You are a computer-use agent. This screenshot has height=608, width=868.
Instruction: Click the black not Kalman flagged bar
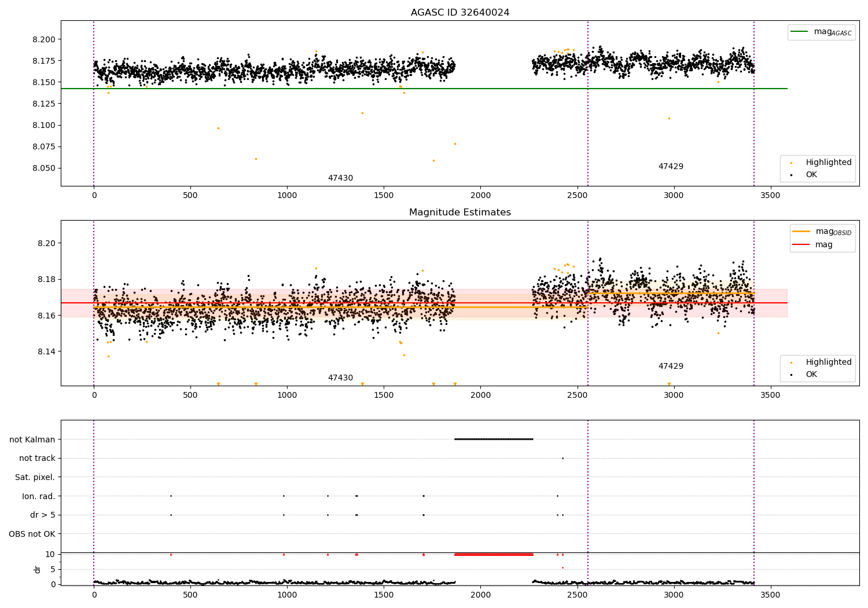tap(494, 439)
